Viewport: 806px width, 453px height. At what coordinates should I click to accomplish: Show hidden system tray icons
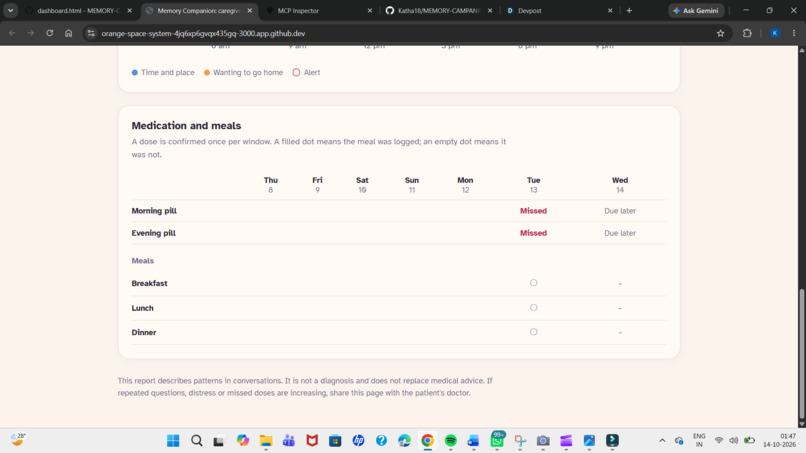662,441
